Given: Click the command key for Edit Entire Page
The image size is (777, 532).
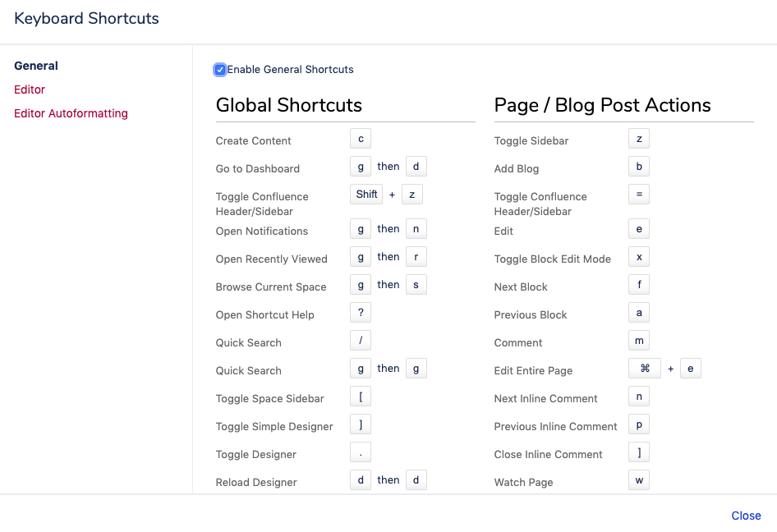Looking at the screenshot, I should tap(645, 369).
